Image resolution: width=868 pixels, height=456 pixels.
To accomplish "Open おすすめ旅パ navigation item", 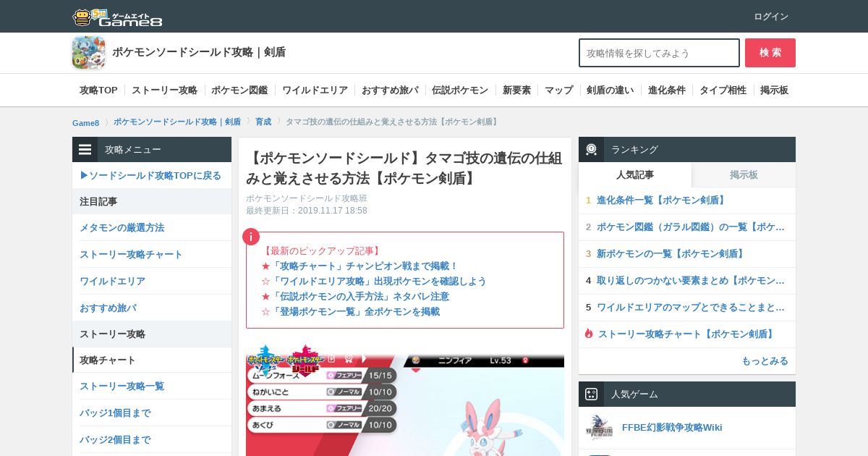I will 390,90.
